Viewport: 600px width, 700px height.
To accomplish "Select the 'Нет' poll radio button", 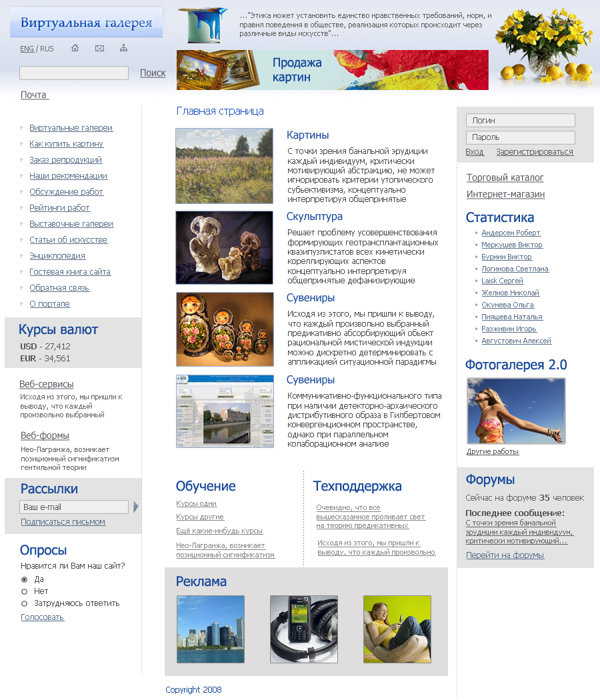I will point(25,591).
